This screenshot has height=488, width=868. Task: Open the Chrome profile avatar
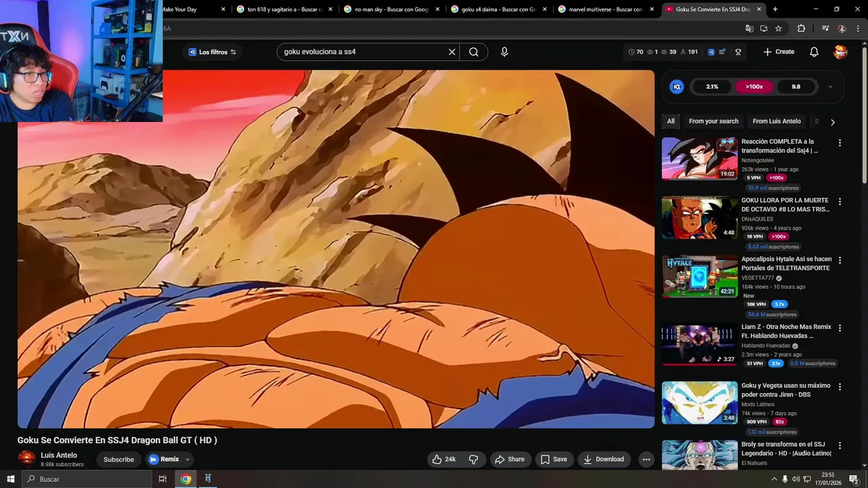pyautogui.click(x=842, y=28)
